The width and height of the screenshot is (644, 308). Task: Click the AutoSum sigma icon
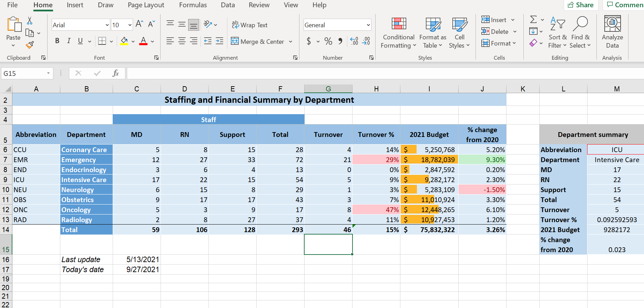tap(533, 19)
